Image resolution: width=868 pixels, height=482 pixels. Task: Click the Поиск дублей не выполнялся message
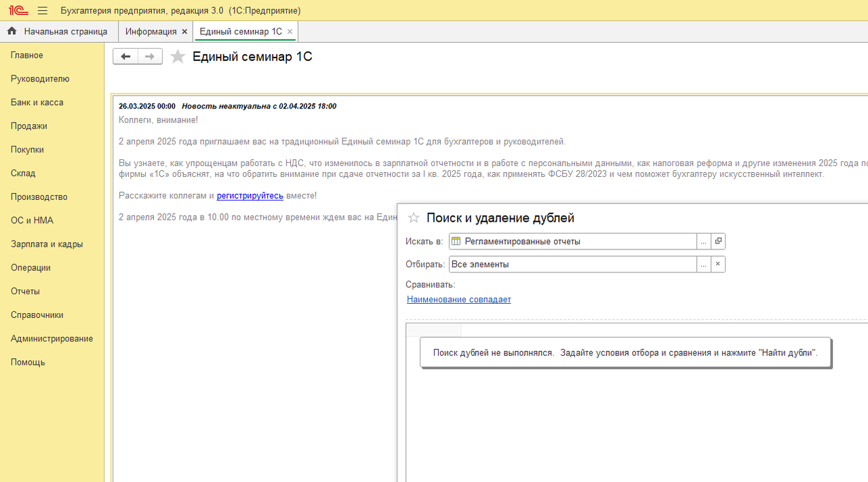(x=625, y=353)
